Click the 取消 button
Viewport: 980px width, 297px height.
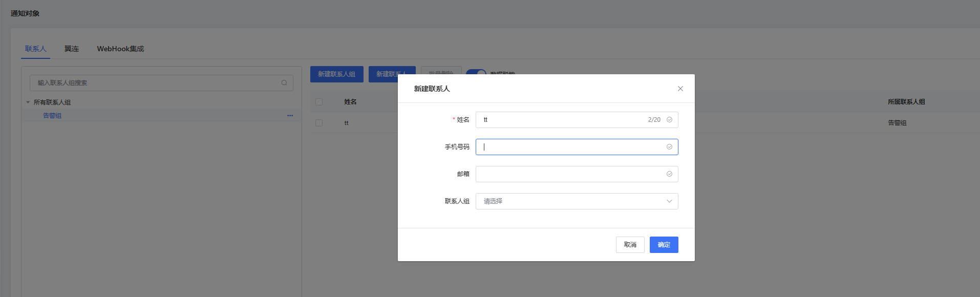630,245
